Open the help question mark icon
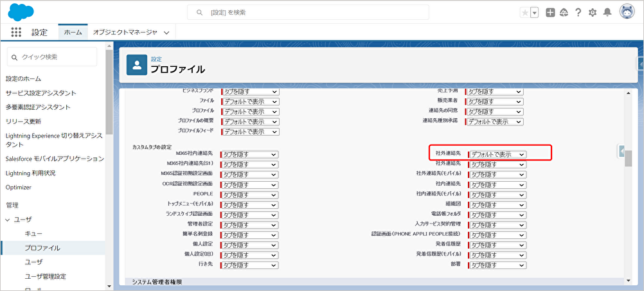 pos(578,13)
